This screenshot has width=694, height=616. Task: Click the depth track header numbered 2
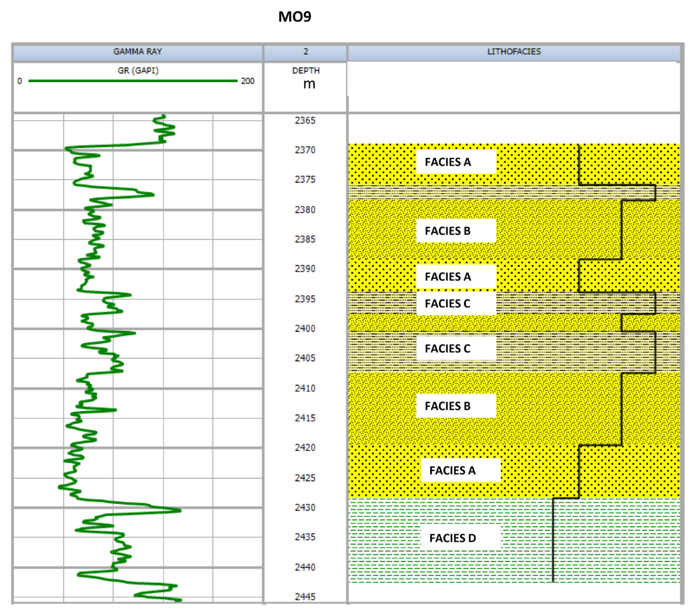306,52
